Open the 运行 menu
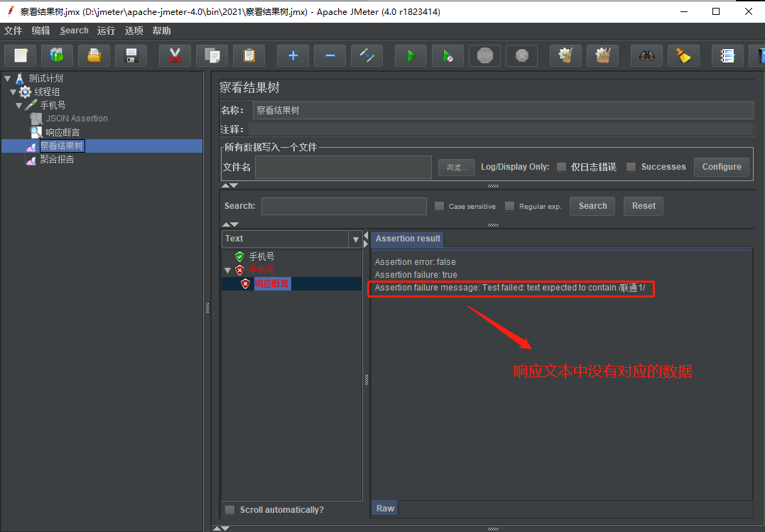Screen dimensions: 765x532 [106, 31]
